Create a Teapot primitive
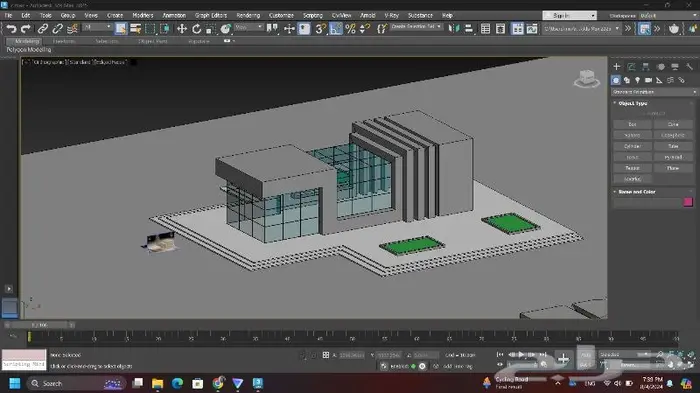The image size is (700, 393). click(632, 168)
